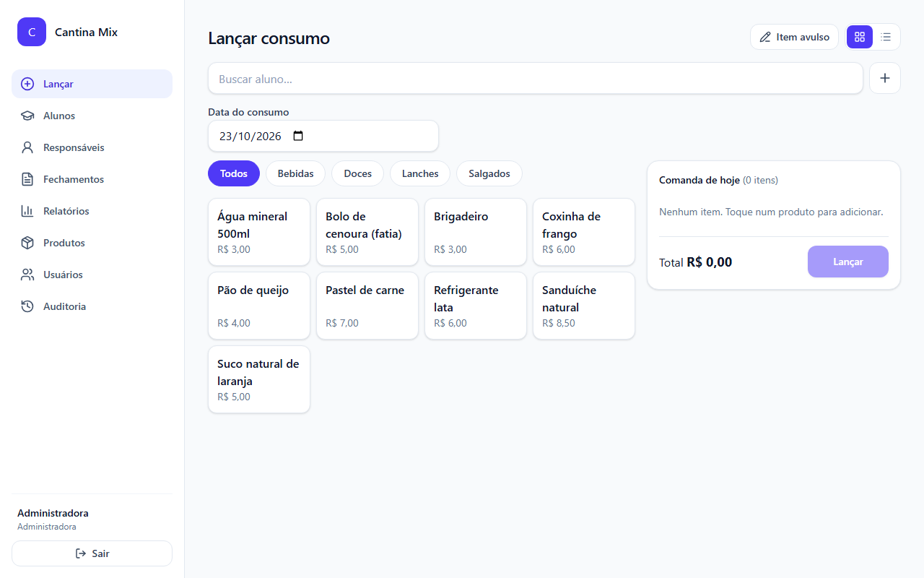
Task: Switch to grid view layout
Action: point(860,37)
